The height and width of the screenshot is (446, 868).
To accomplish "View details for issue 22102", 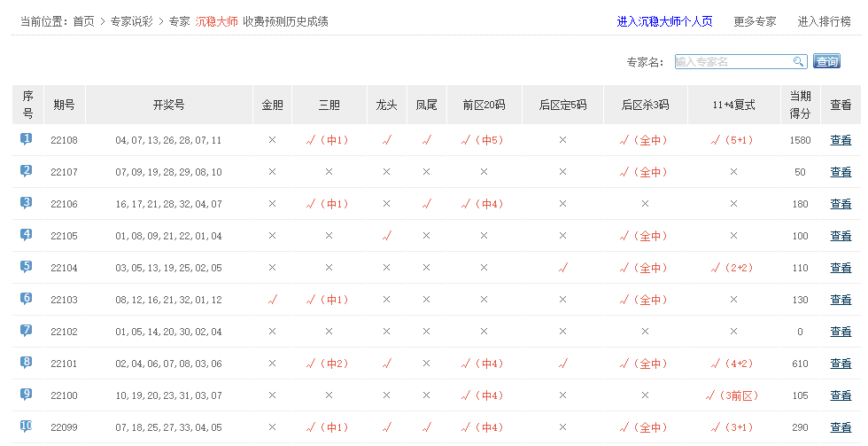I will pyautogui.click(x=841, y=332).
